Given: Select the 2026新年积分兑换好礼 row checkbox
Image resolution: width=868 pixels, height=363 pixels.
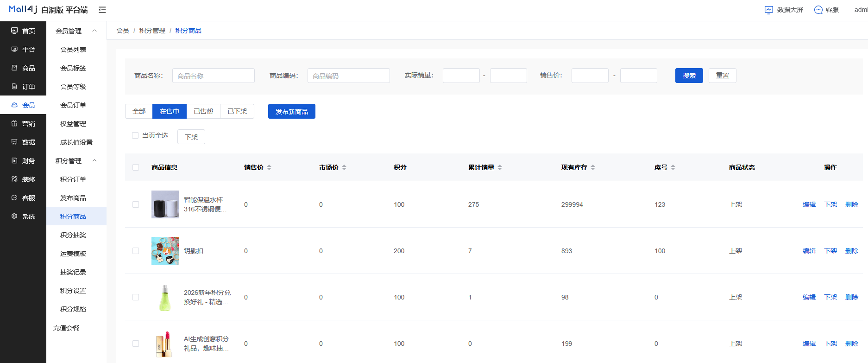Looking at the screenshot, I should click(x=136, y=297).
